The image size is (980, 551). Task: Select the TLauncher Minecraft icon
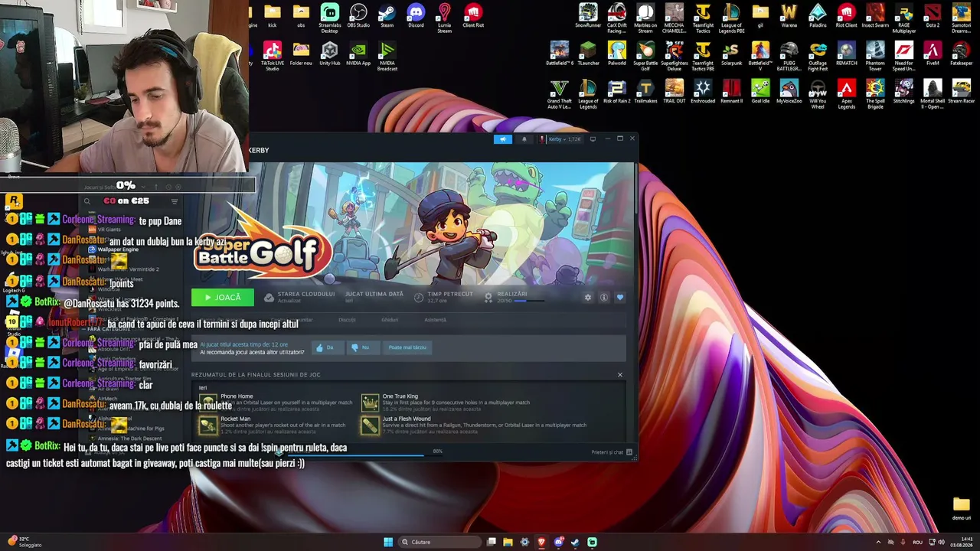588,54
